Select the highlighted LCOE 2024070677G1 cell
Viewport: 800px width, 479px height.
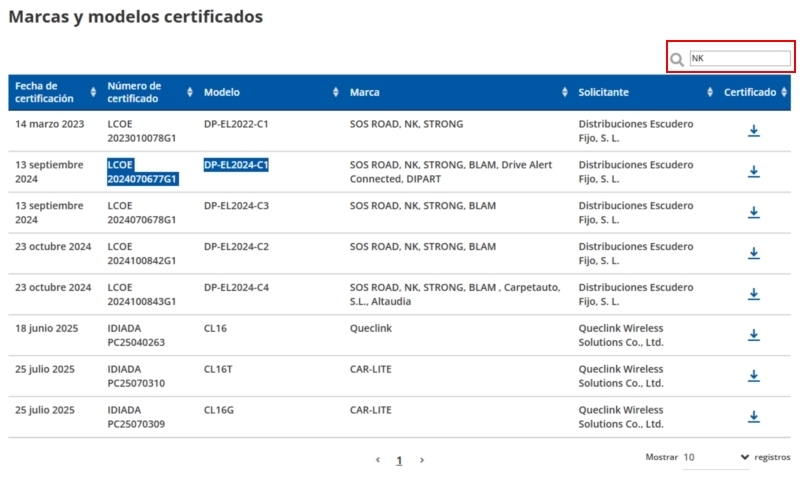(x=142, y=172)
